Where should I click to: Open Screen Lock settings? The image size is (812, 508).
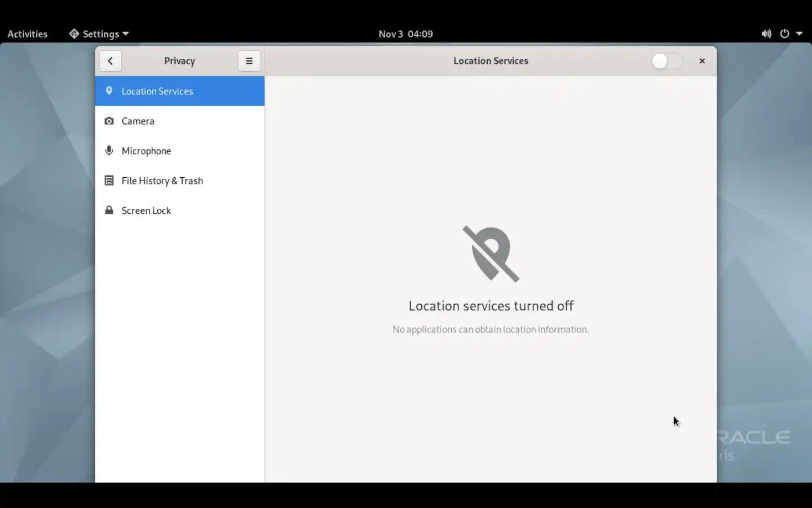point(180,211)
